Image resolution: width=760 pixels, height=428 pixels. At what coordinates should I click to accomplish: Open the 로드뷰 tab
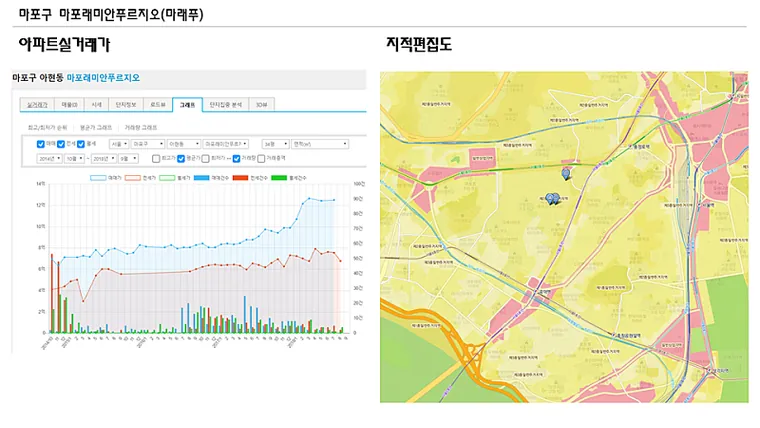pos(158,105)
